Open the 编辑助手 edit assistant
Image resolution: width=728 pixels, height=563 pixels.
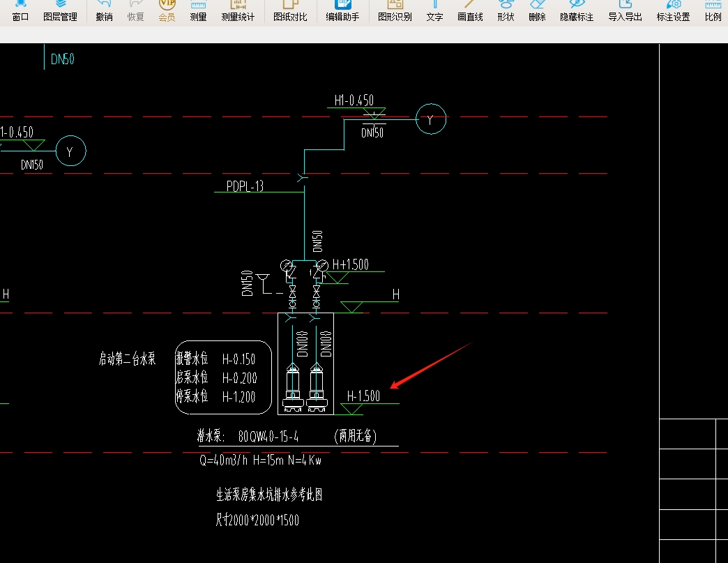pyautogui.click(x=342, y=12)
